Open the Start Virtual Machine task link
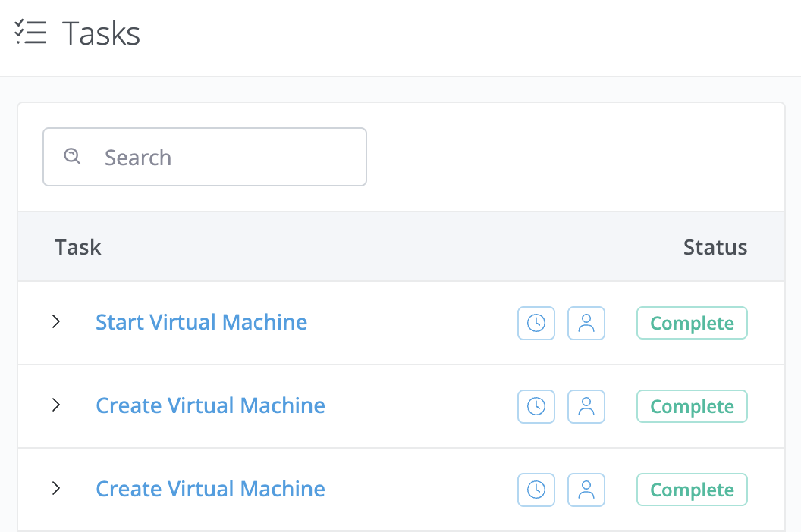 (x=201, y=322)
